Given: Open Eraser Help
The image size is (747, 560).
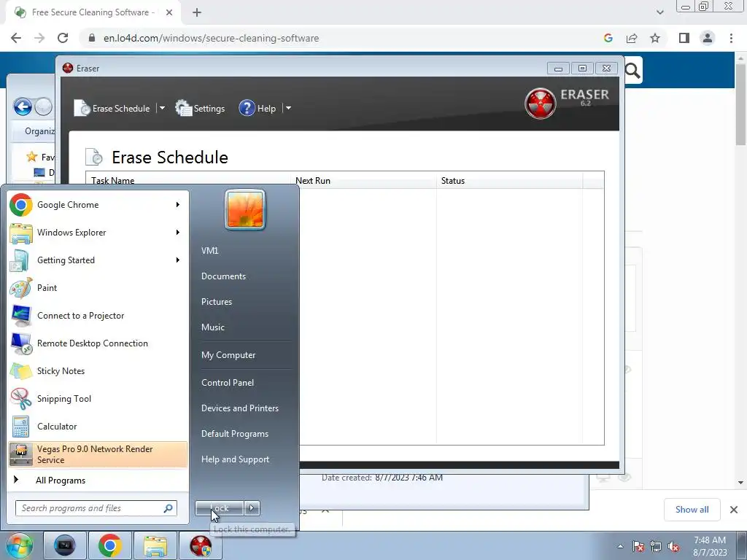Looking at the screenshot, I should click(258, 109).
